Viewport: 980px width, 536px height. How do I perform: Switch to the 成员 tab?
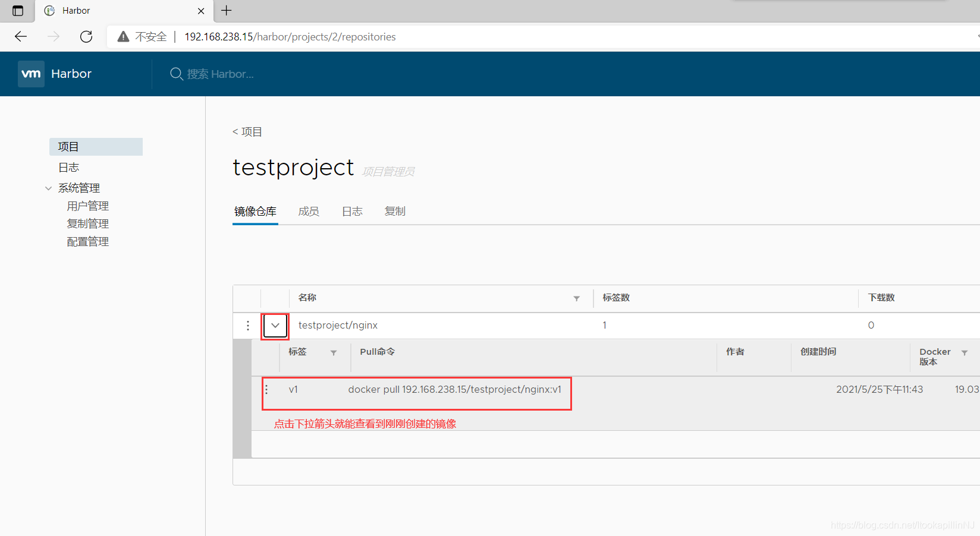[x=309, y=212]
